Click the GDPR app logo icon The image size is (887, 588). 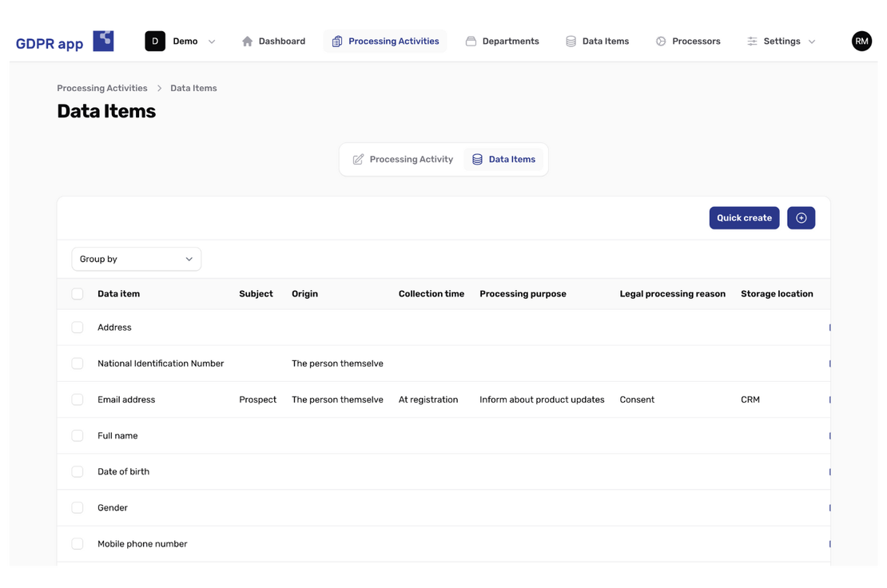tap(103, 40)
